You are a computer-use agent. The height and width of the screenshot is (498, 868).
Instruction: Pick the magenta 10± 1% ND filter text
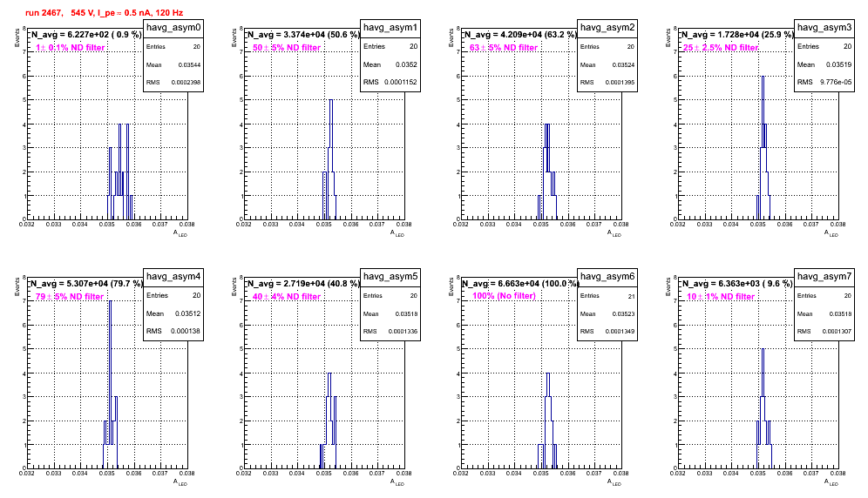[721, 297]
